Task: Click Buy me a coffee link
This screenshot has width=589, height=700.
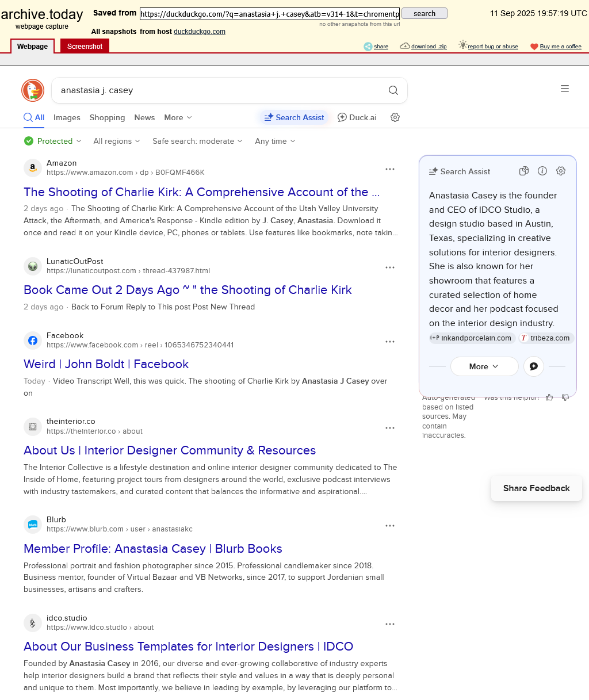Action: (561, 47)
